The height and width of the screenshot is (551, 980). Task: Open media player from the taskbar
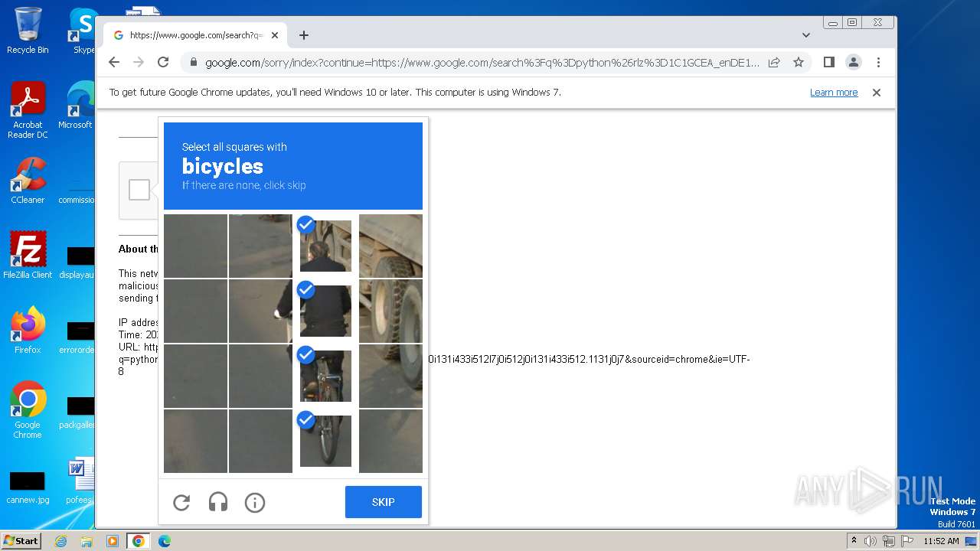112,541
